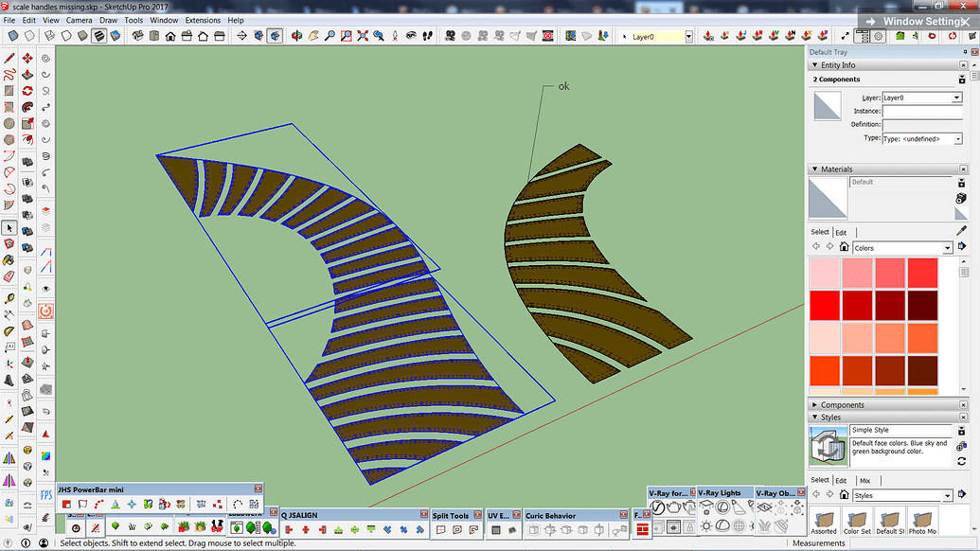
Task: Toggle Default Tray auto-hide pin
Action: coord(964,52)
